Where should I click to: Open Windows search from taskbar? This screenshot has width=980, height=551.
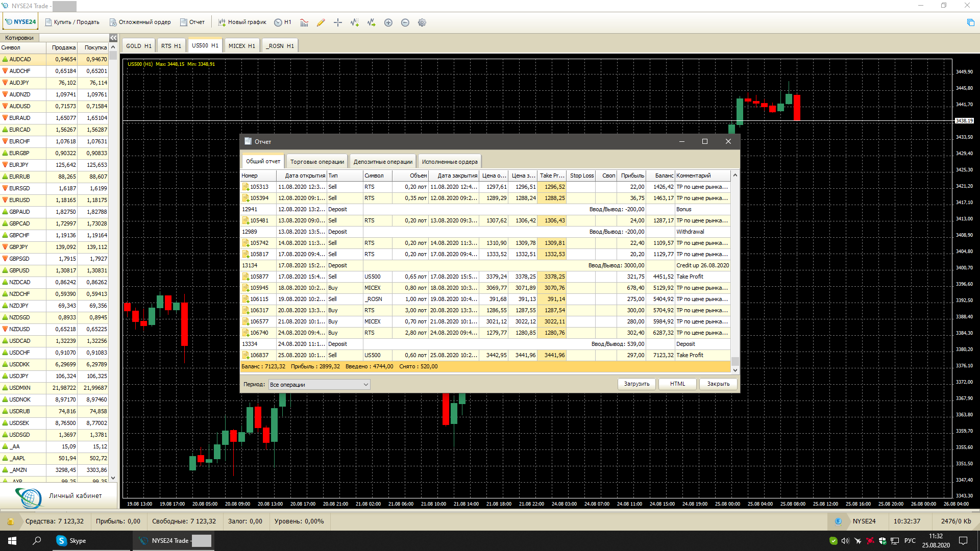(37, 541)
